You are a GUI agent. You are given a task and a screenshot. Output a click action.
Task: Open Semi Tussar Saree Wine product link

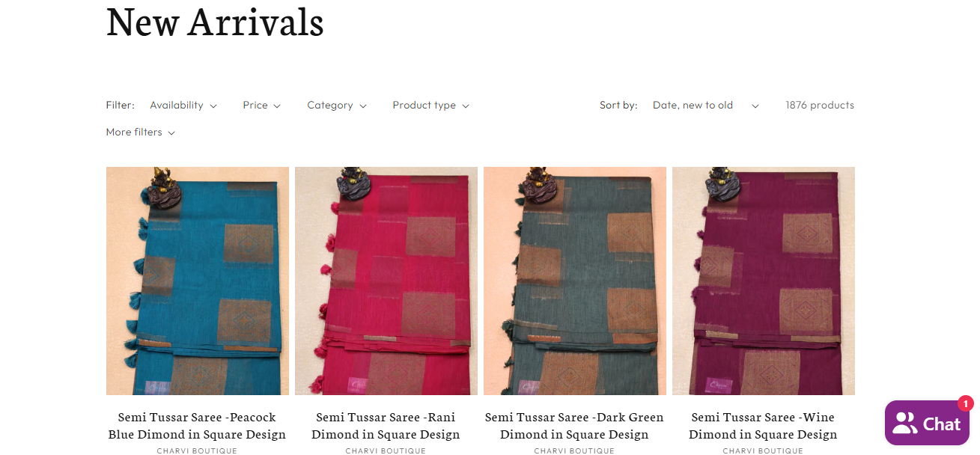coord(763,426)
